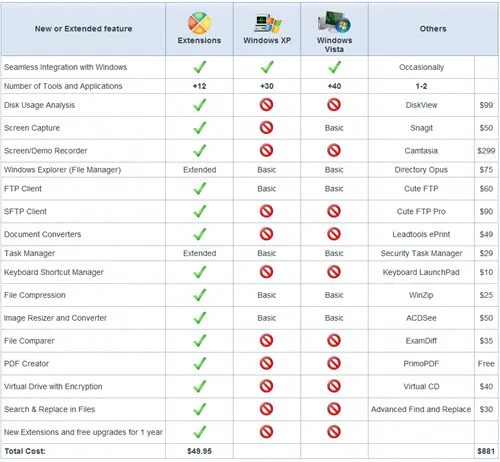Click the $49.95 total cost value
The image size is (500, 462).
point(200,451)
